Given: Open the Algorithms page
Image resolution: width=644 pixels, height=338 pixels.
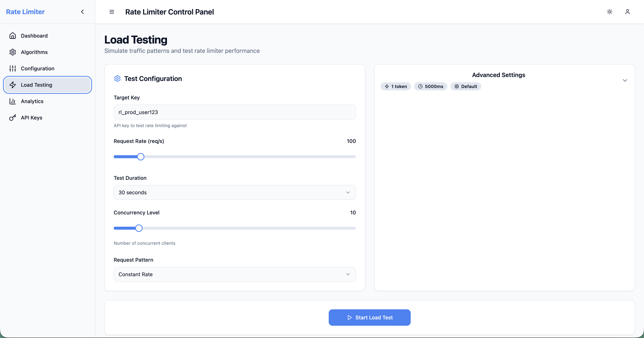Looking at the screenshot, I should pos(48,52).
